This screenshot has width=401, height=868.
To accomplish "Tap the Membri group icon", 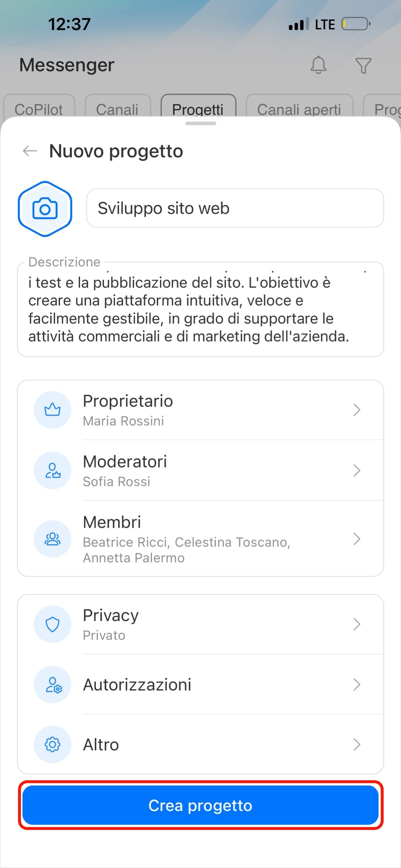I will coord(53,539).
